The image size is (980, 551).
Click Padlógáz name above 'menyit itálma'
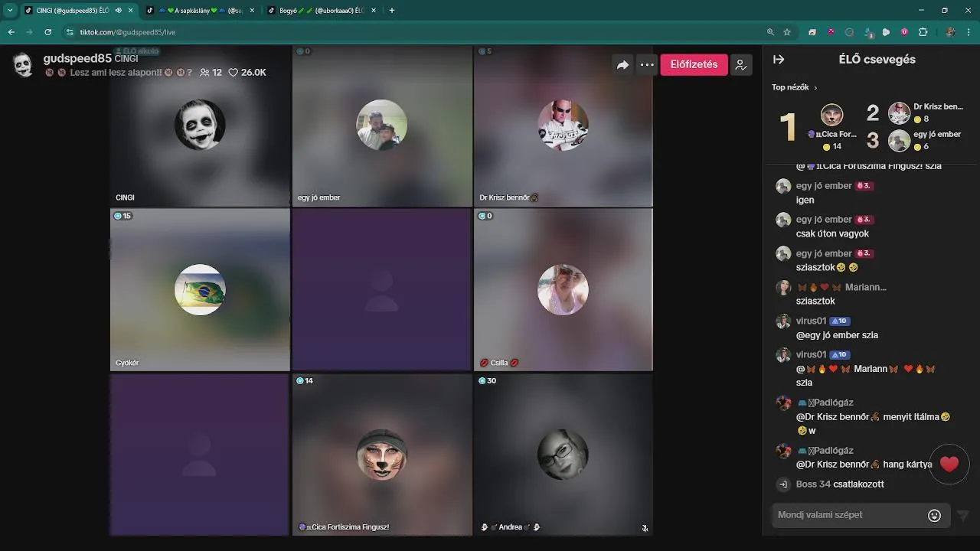pyautogui.click(x=831, y=403)
